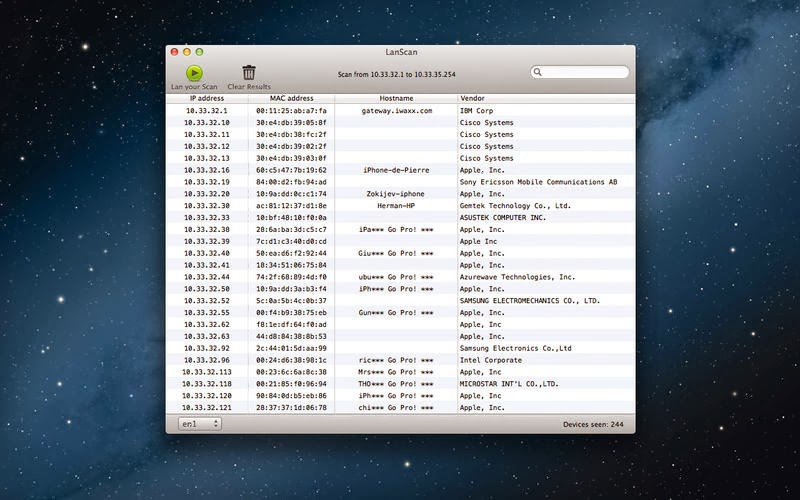Select hostname ubu*** Go Pro! ***
Viewport: 800px width, 500px height.
(x=396, y=277)
